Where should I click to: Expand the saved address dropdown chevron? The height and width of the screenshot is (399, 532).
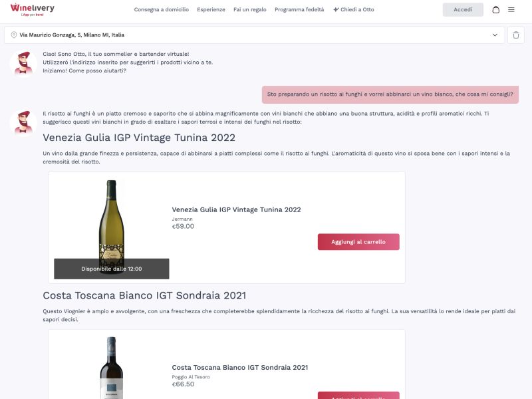(495, 34)
